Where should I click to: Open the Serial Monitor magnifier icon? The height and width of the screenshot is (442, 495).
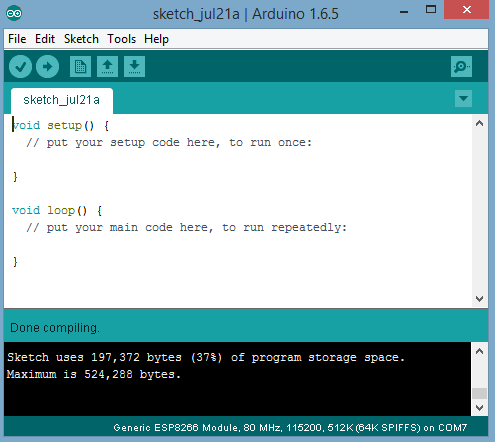coord(461,67)
